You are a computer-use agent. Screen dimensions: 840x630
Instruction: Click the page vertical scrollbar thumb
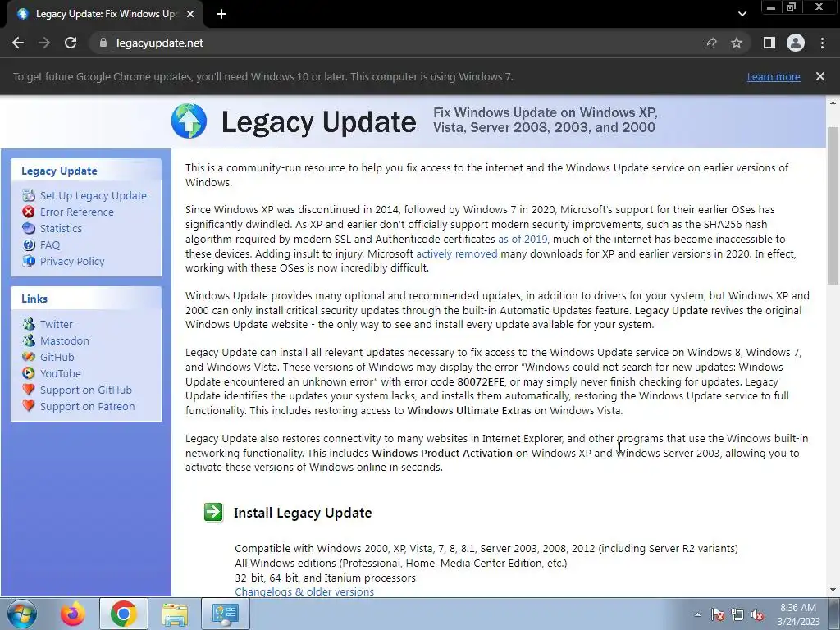pyautogui.click(x=833, y=206)
